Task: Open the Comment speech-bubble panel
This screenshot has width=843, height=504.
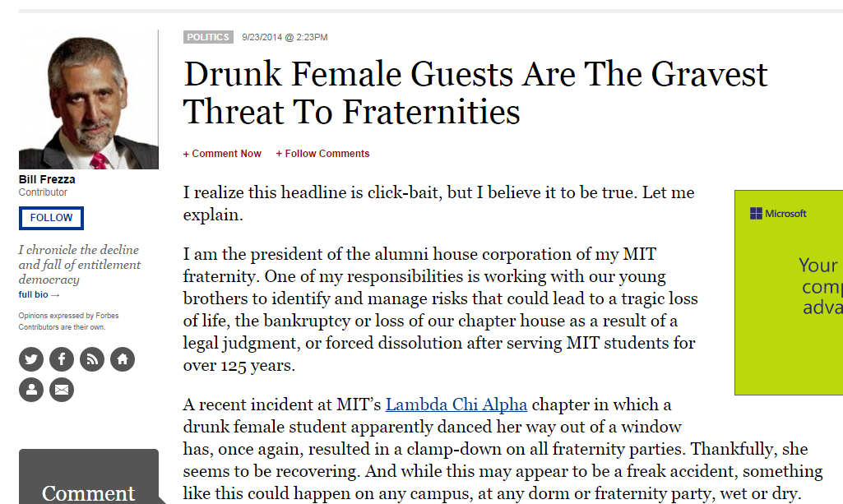Action: pyautogui.click(x=89, y=477)
